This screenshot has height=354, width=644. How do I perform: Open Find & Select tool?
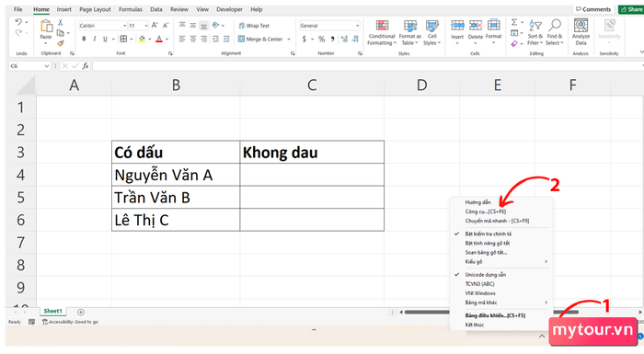click(x=554, y=33)
